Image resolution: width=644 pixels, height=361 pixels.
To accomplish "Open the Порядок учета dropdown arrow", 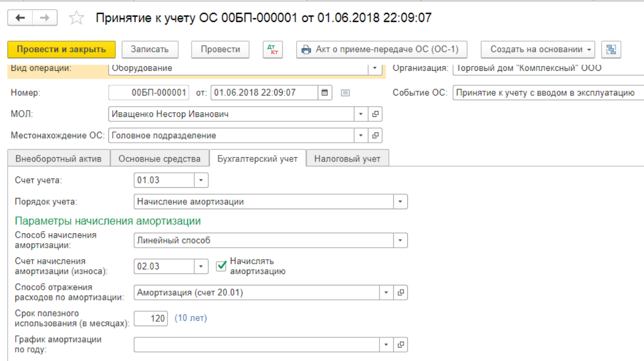I will (x=401, y=202).
